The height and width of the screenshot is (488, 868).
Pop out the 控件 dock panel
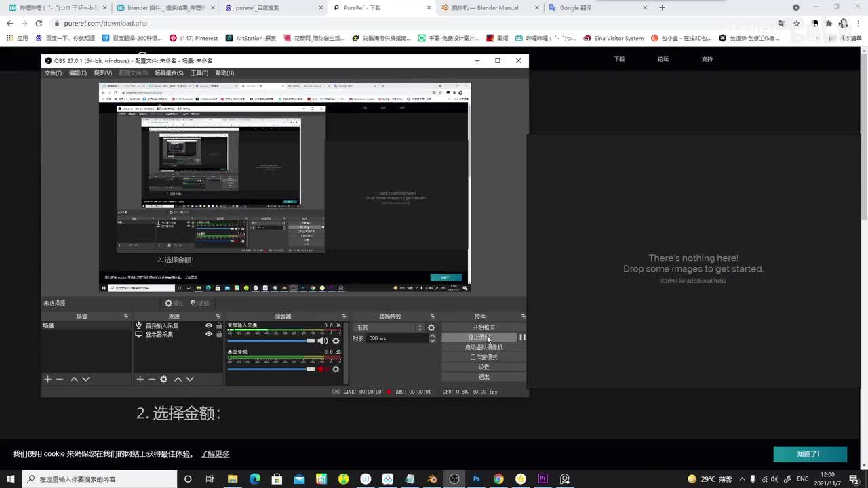523,317
